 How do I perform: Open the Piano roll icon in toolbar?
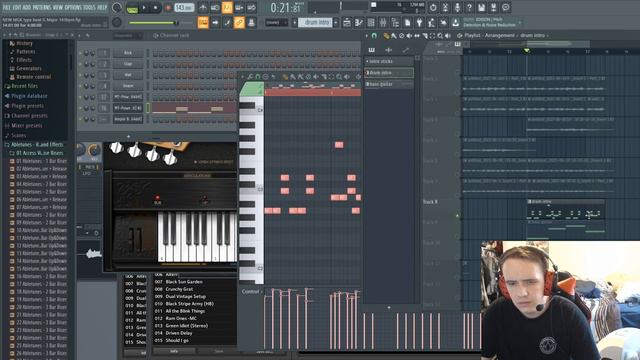click(x=359, y=22)
